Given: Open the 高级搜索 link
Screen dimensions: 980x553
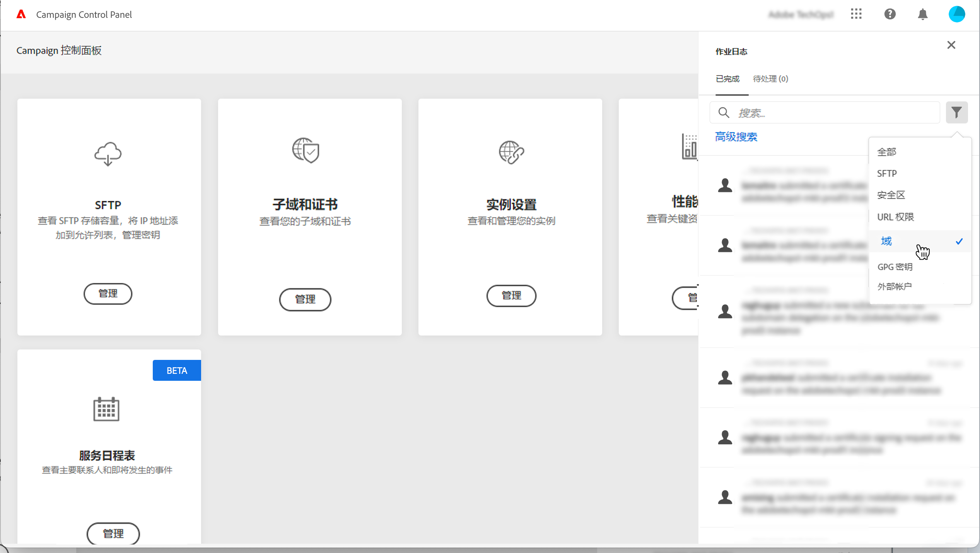Looking at the screenshot, I should [736, 137].
